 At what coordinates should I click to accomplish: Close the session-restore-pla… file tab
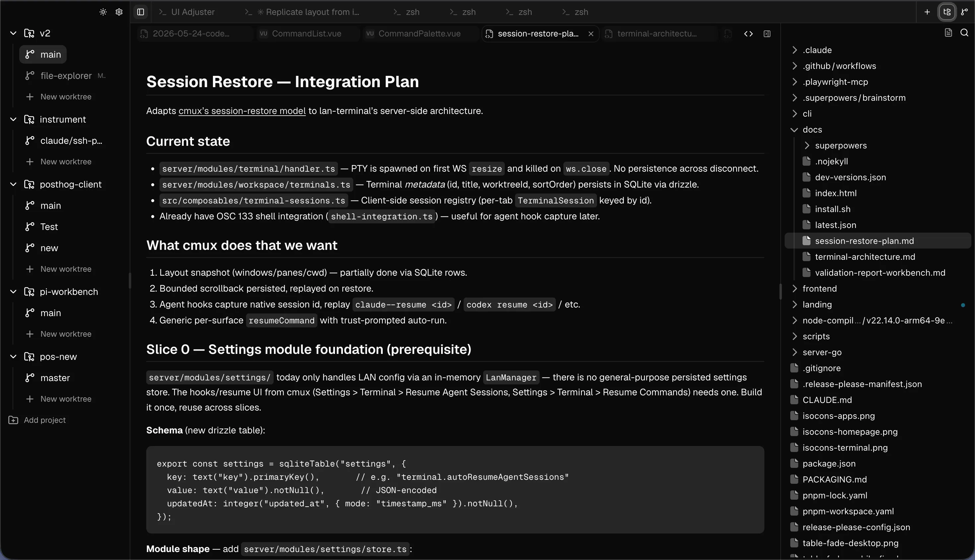point(591,34)
